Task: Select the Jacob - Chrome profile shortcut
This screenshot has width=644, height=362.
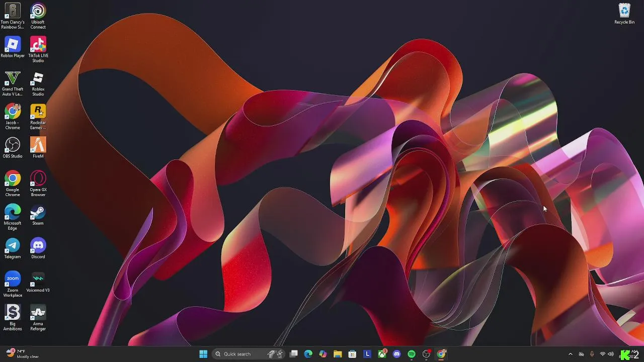Action: click(x=13, y=117)
